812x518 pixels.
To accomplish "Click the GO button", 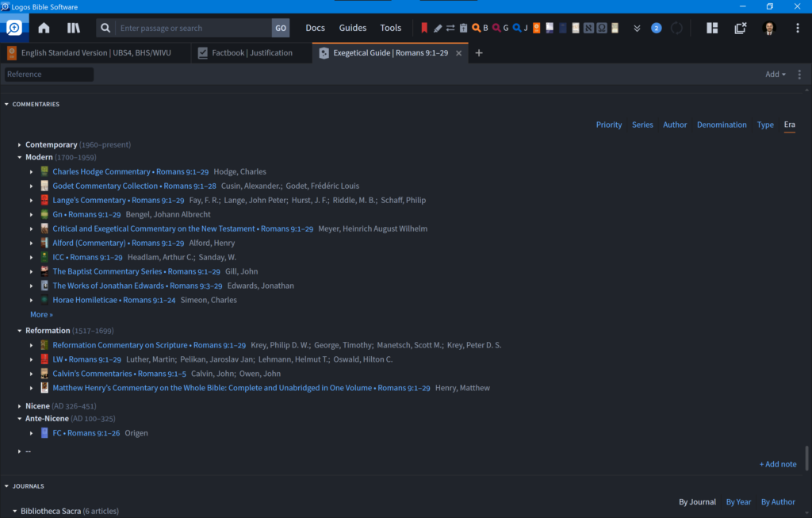I will click(281, 28).
